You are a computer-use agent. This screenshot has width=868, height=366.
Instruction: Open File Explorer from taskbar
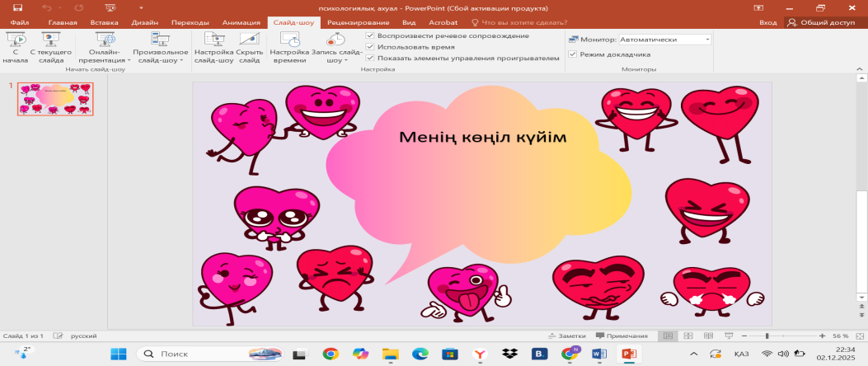tap(390, 354)
